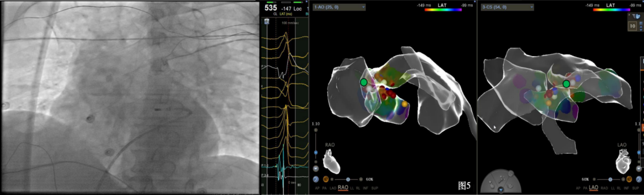This screenshot has height=195, width=644.
Task: Select INF view in the left map
Action: tap(365, 188)
